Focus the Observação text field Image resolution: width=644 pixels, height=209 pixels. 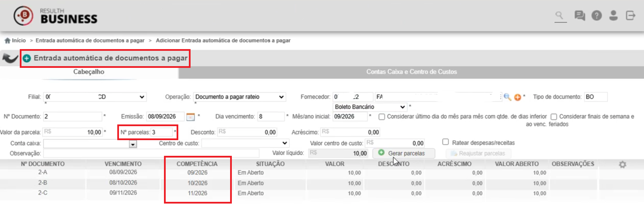pyautogui.click(x=151, y=153)
